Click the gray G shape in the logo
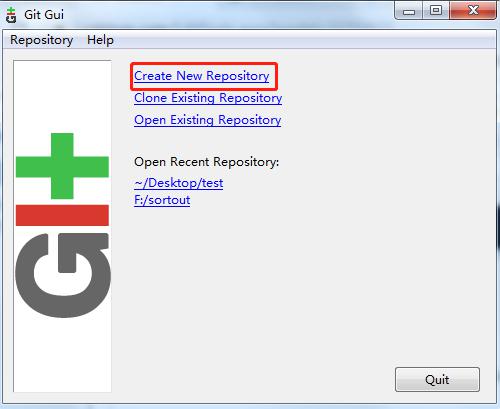The width and height of the screenshot is (500, 409). click(63, 275)
